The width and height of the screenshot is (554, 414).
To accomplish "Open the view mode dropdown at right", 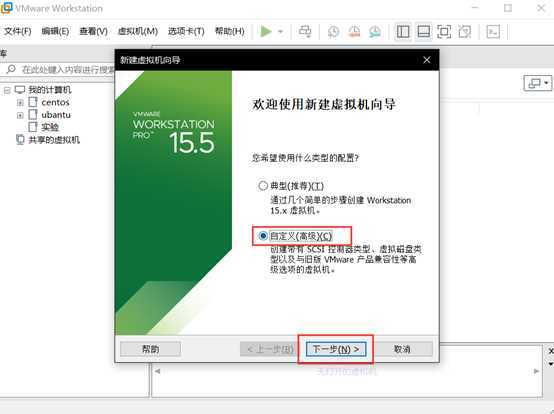I will coord(537,83).
